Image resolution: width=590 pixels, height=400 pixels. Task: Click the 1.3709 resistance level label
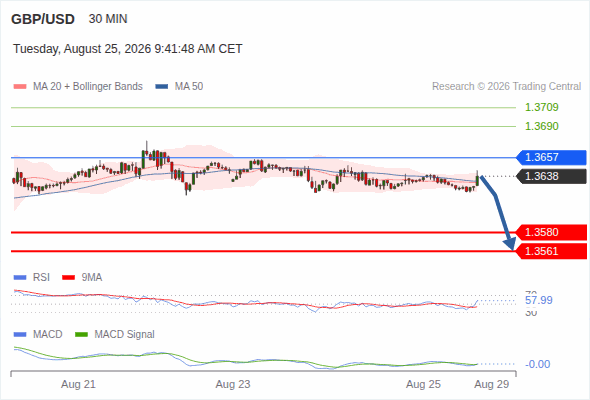(x=541, y=107)
